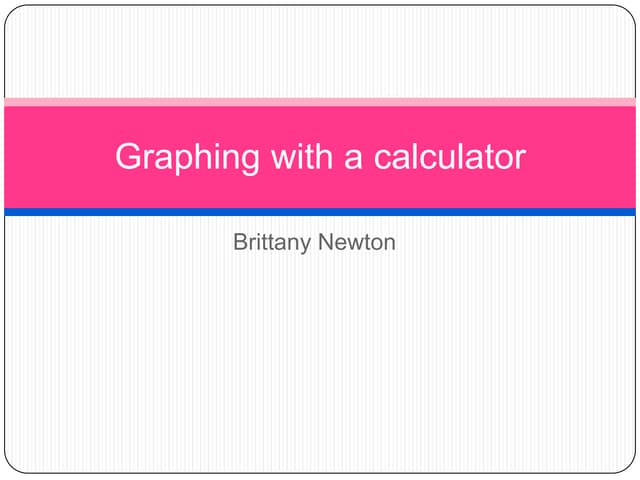Click the slide's top-left rounded corner

click(x=12, y=12)
